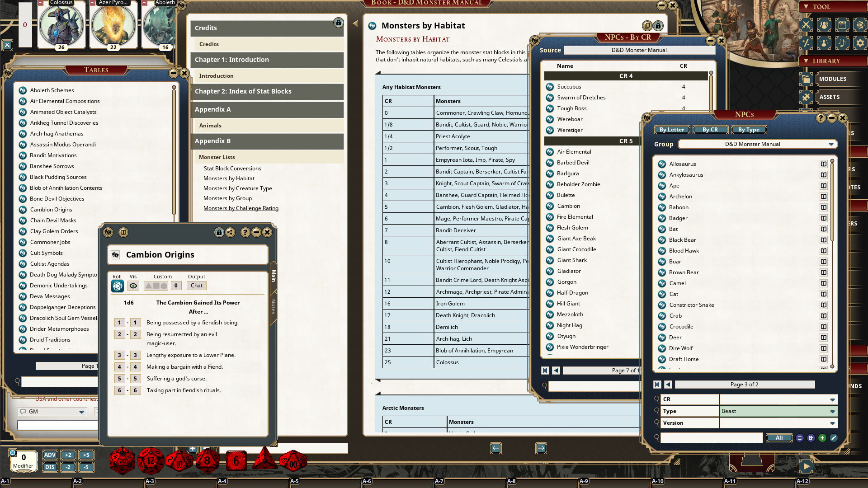The height and width of the screenshot is (488, 868).
Task: Open the Dice Tower icon
Action: point(860,25)
